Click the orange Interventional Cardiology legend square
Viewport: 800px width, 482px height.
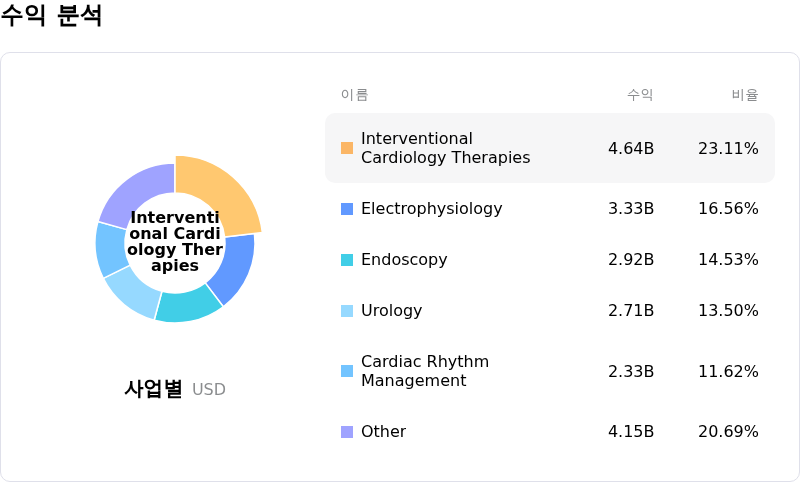347,148
